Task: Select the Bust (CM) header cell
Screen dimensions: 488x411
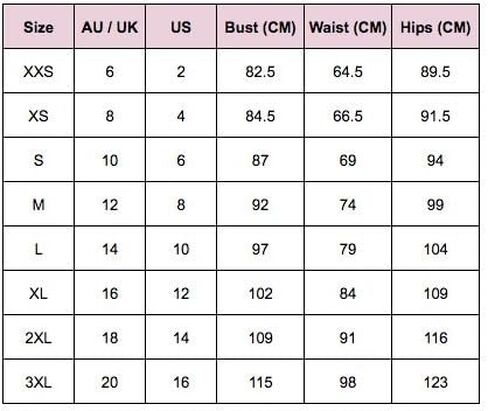Action: tap(260, 27)
